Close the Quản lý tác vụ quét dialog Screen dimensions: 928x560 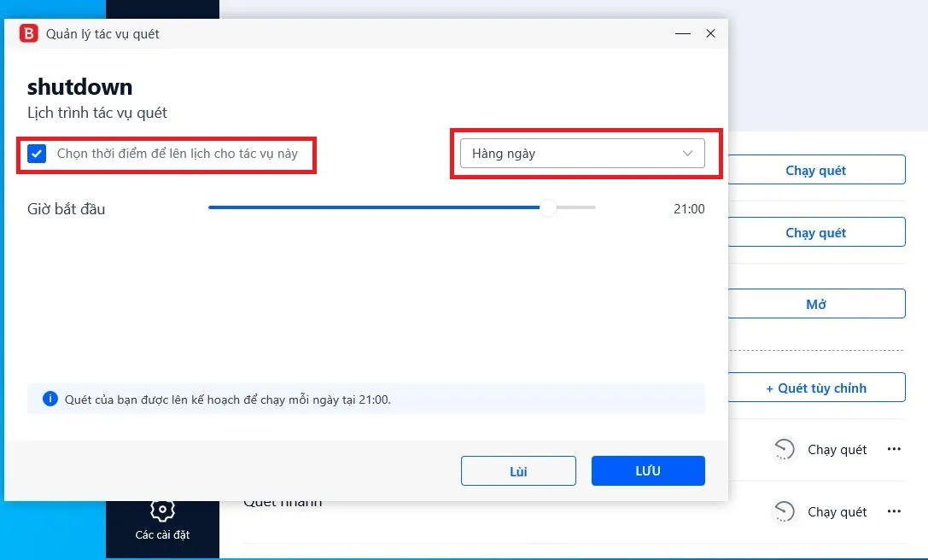(x=711, y=34)
